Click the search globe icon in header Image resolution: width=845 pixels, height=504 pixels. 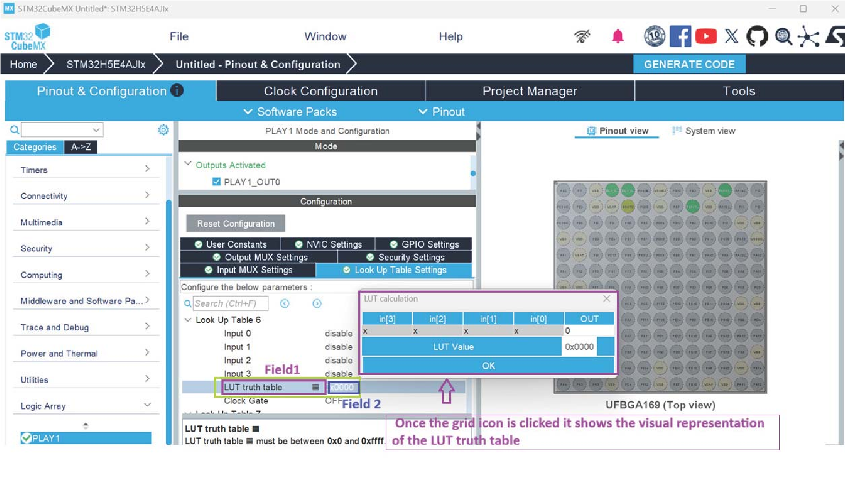783,36
